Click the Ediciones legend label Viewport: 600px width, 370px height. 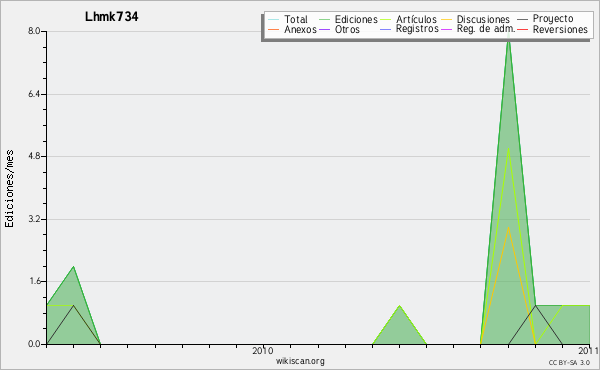pos(356,19)
